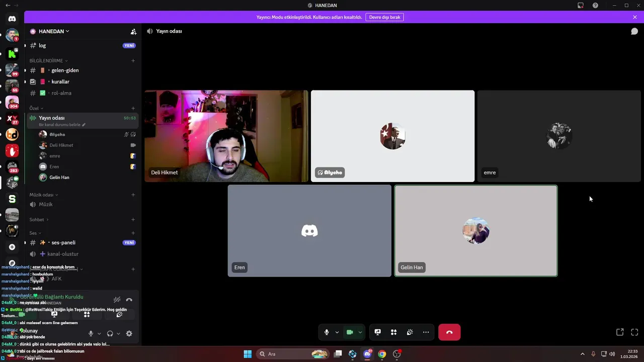Select the Müzik voice channel

pyautogui.click(x=83, y=204)
